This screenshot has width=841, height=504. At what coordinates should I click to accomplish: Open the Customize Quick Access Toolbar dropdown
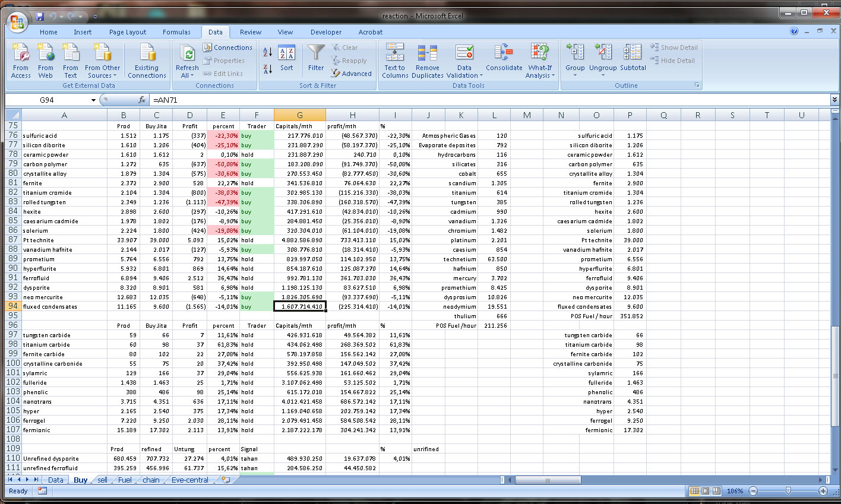point(96,17)
